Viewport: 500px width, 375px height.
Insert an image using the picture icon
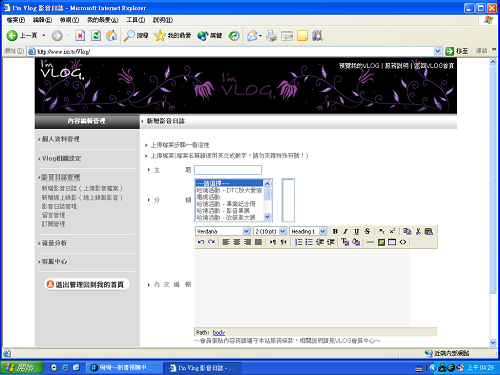point(381,242)
